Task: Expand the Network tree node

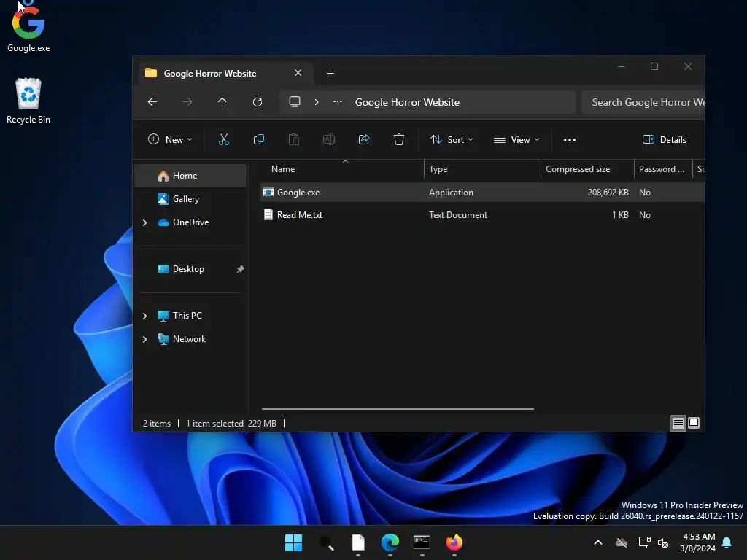Action: point(145,339)
